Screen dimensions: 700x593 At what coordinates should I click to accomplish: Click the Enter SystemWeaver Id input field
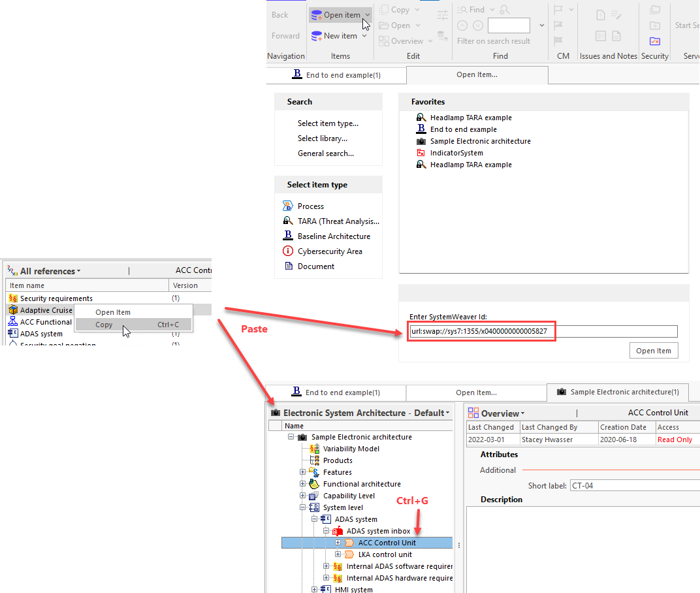[x=544, y=331]
